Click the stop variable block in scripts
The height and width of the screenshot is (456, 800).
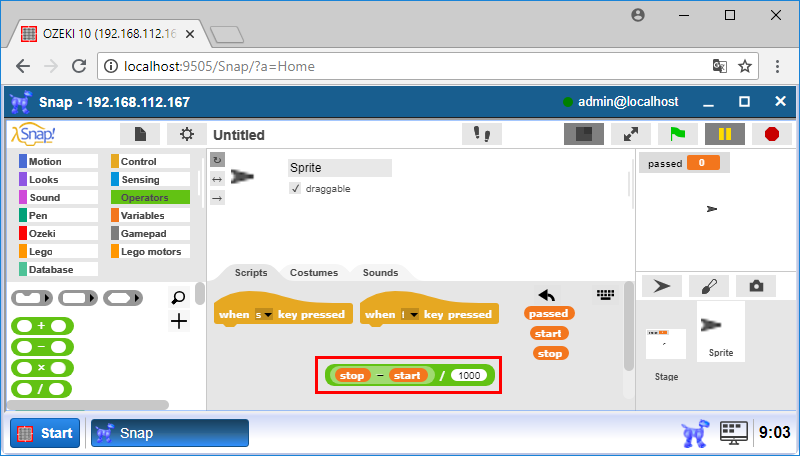(x=550, y=353)
